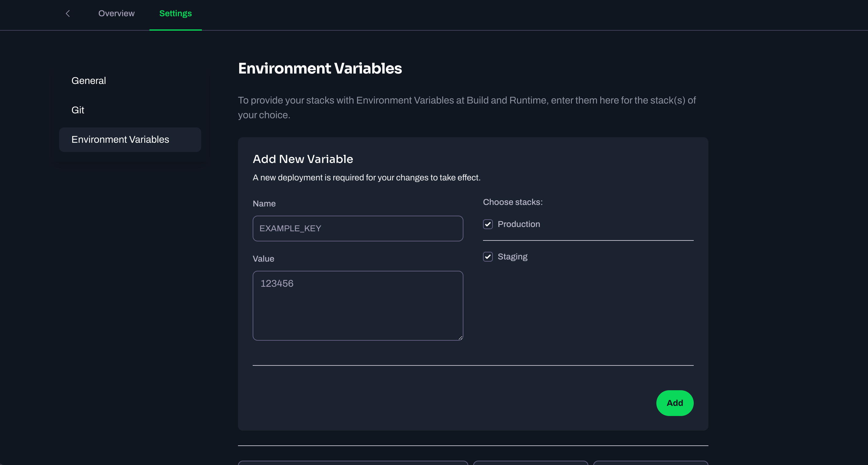Select the Settings tab
This screenshot has height=465, width=868.
point(175,13)
